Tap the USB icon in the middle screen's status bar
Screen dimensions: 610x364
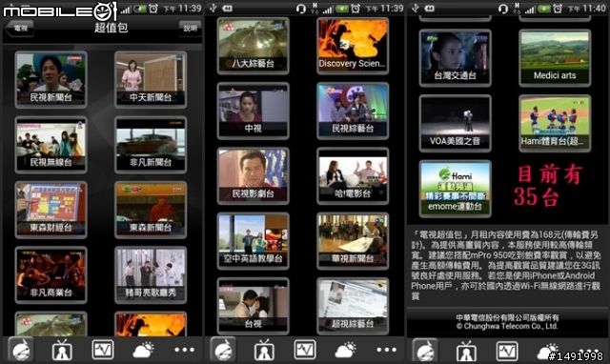tap(213, 8)
